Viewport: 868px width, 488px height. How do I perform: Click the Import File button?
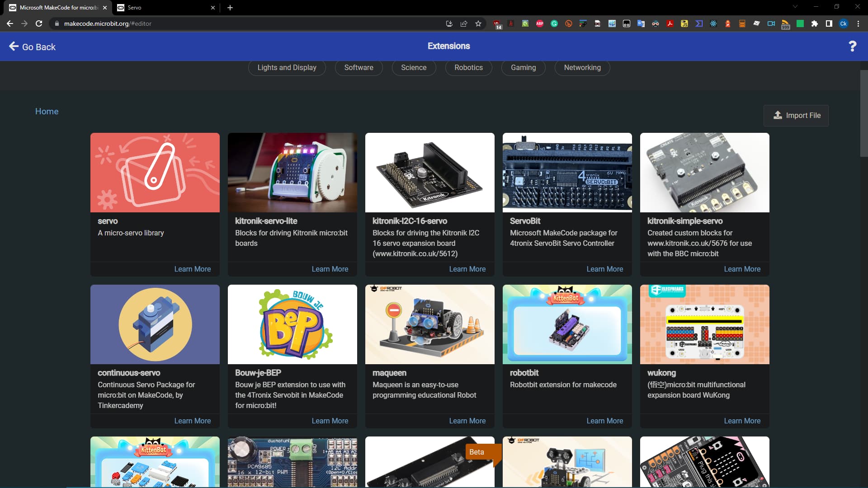pos(796,115)
